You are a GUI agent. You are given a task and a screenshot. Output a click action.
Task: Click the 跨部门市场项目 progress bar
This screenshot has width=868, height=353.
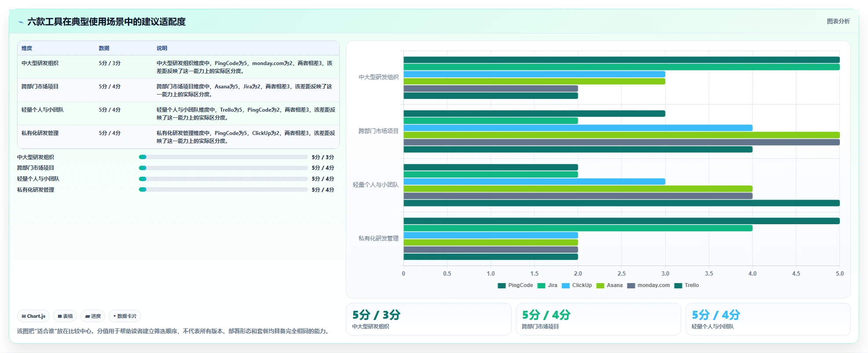point(223,168)
